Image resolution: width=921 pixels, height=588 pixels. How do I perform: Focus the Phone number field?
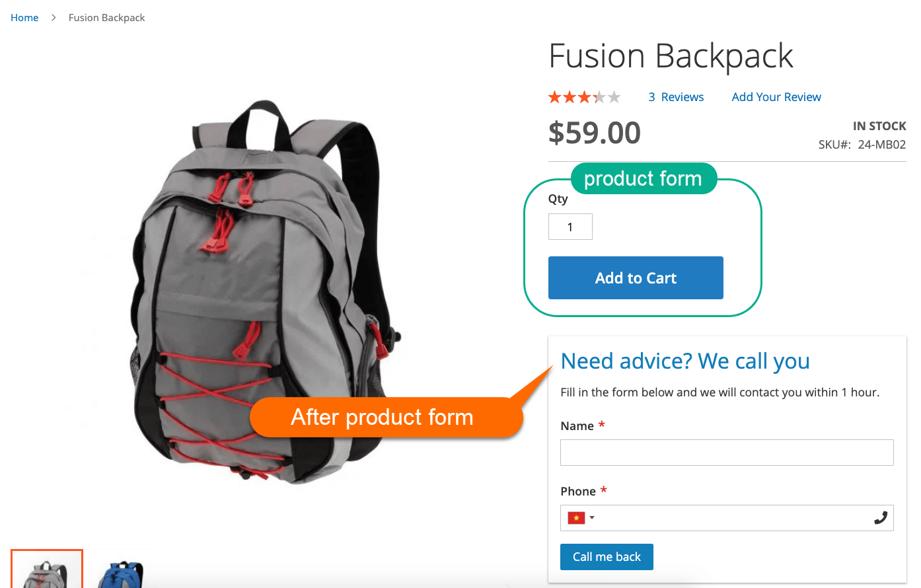(727, 518)
